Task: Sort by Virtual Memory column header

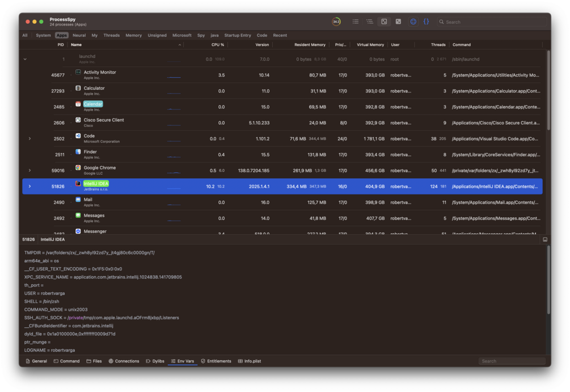Action: [370, 45]
